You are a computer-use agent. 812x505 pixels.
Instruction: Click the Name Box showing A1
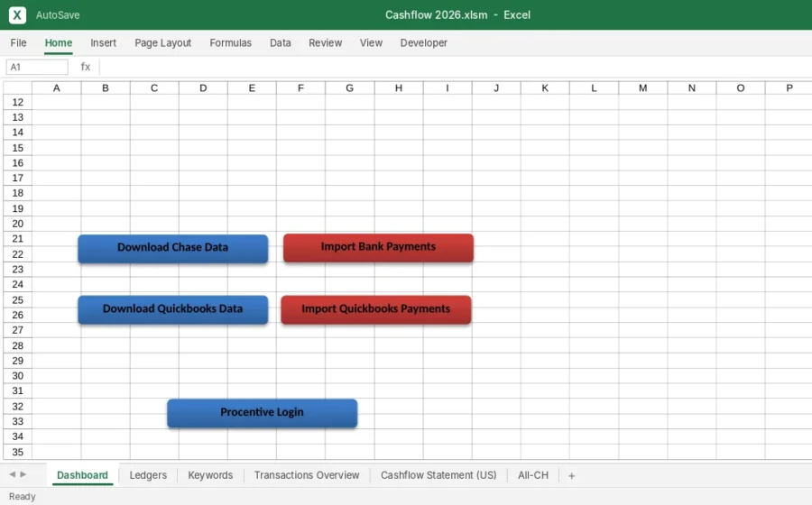(37, 67)
